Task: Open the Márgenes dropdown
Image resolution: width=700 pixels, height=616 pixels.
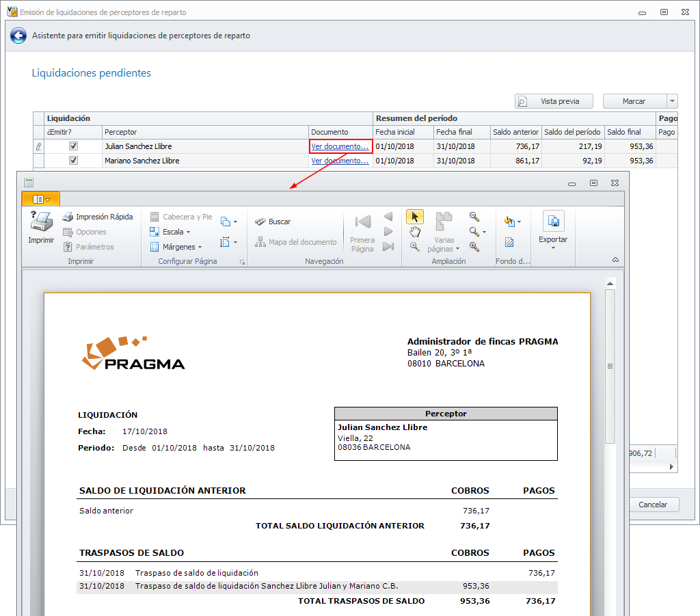Action: pos(176,247)
